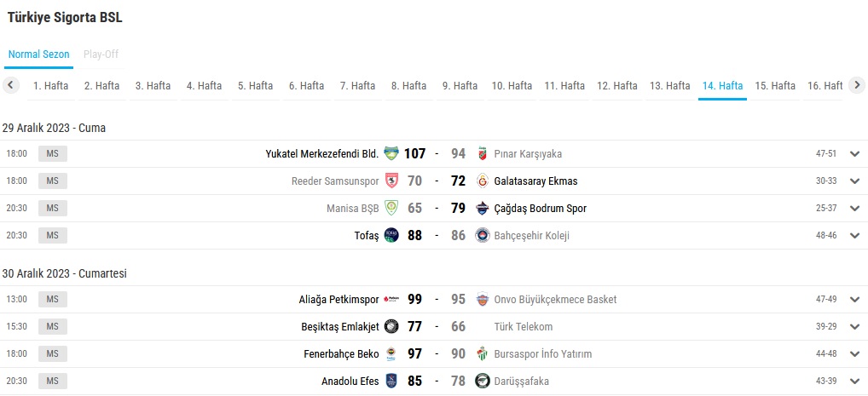Click the Tofaş team logo
Viewport: 868px width, 396px height.
391,236
